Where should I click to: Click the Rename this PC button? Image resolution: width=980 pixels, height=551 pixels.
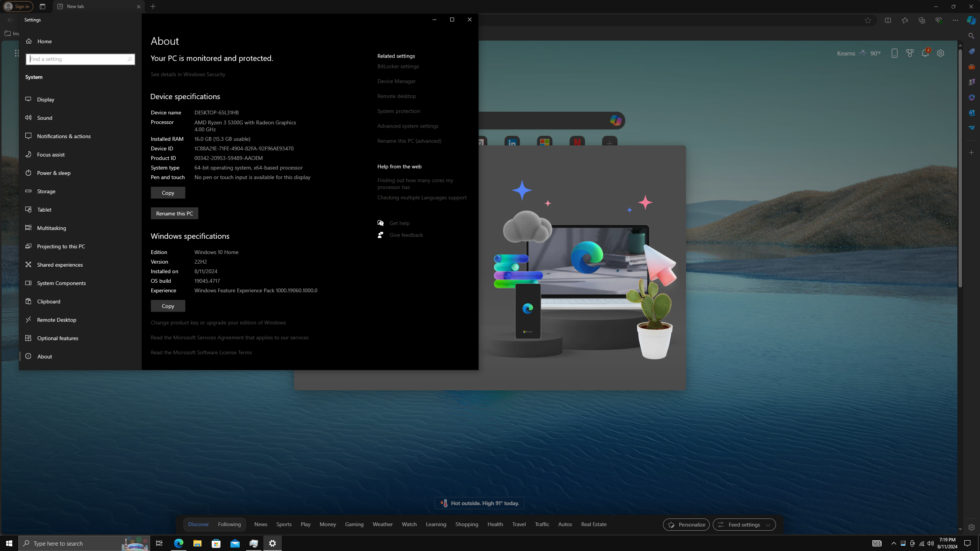click(x=174, y=214)
